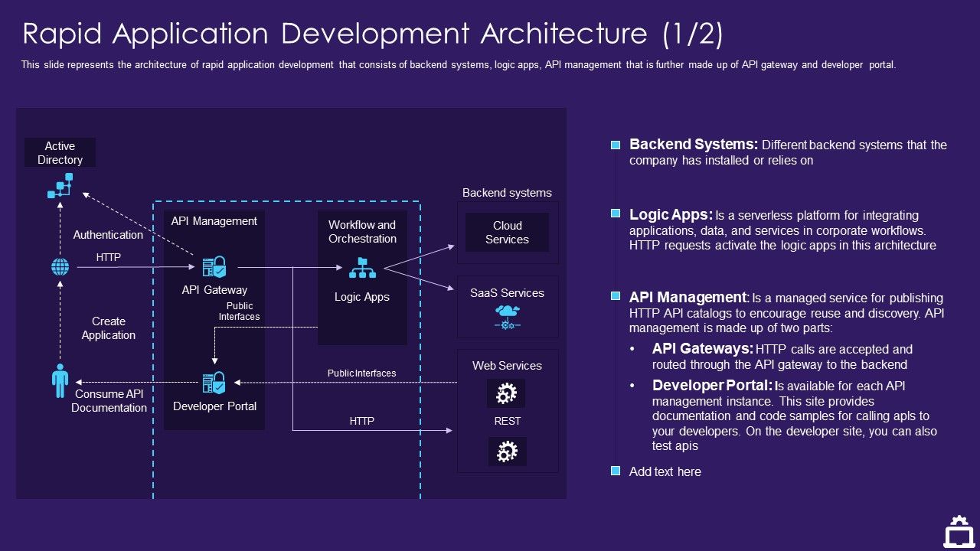Click the Logic Apps diagram label
The width and height of the screenshot is (980, 551).
coord(362,297)
